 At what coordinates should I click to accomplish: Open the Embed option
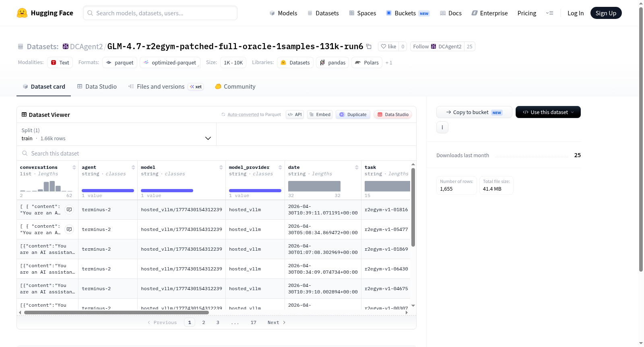(x=320, y=114)
